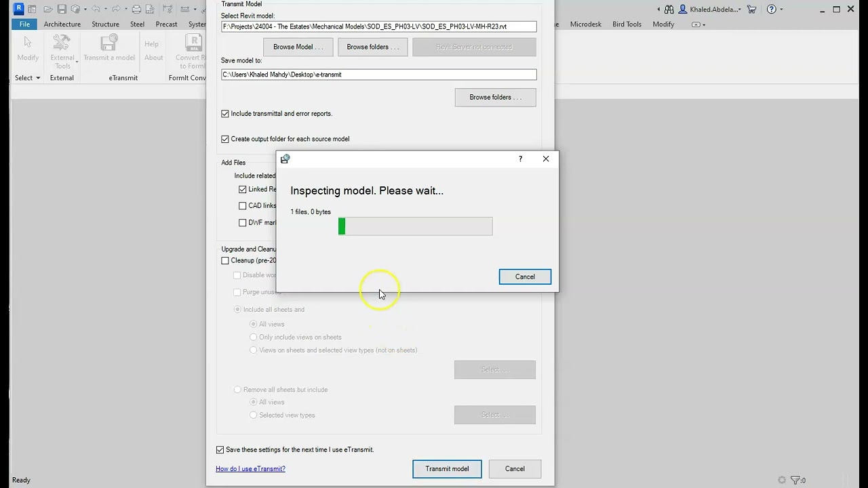Viewport: 868px width, 488px height.
Task: Switch to the Steel ribbon tab
Action: 138,24
